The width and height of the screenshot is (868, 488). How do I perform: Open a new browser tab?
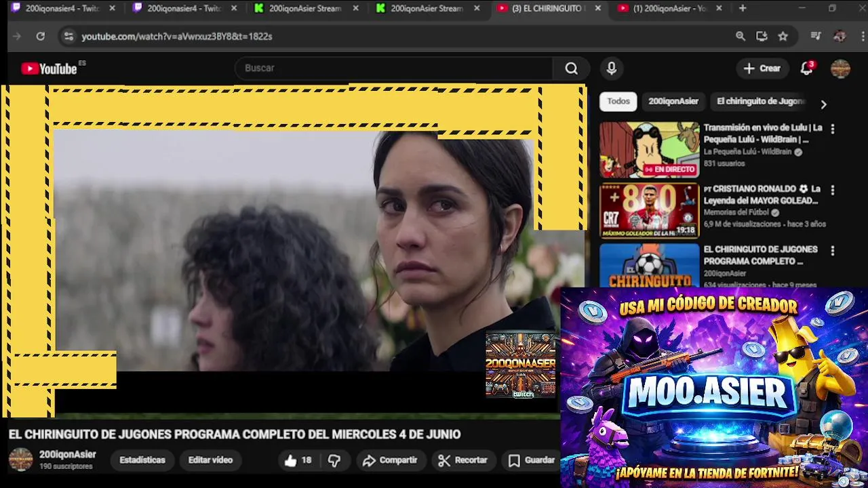pos(743,8)
